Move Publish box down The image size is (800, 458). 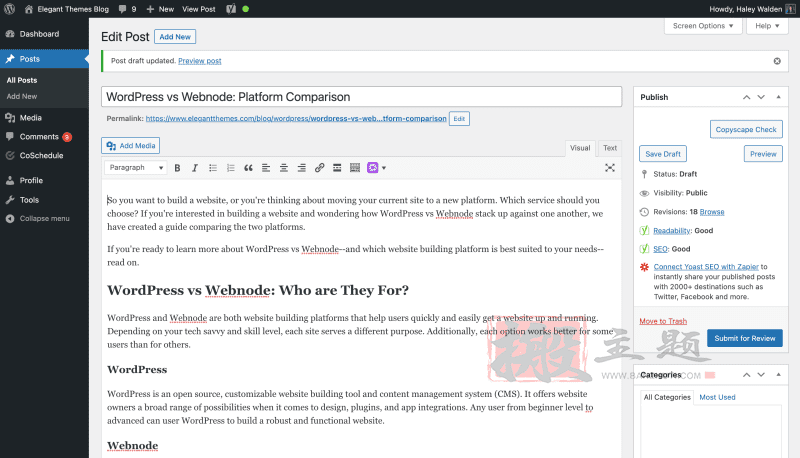click(x=761, y=97)
